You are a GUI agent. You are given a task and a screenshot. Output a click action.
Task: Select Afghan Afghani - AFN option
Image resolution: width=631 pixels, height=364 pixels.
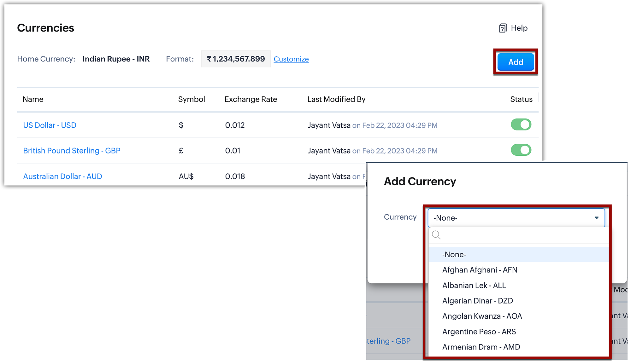click(x=480, y=270)
